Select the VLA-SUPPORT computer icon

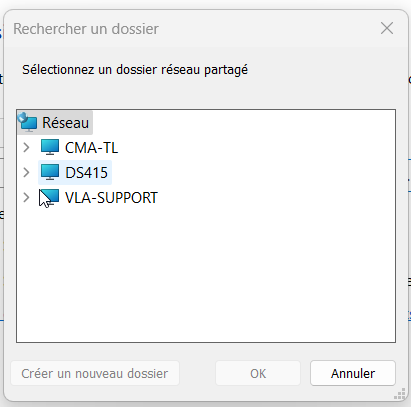tap(50, 197)
